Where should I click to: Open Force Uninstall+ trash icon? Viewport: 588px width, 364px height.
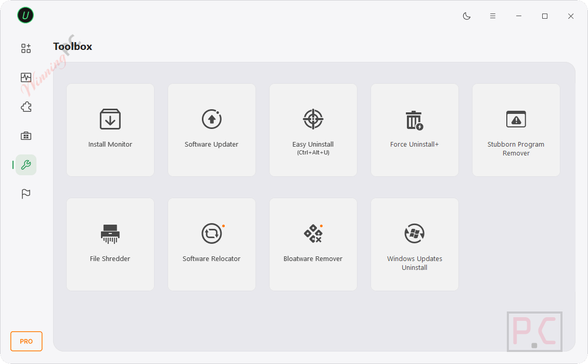pyautogui.click(x=414, y=120)
